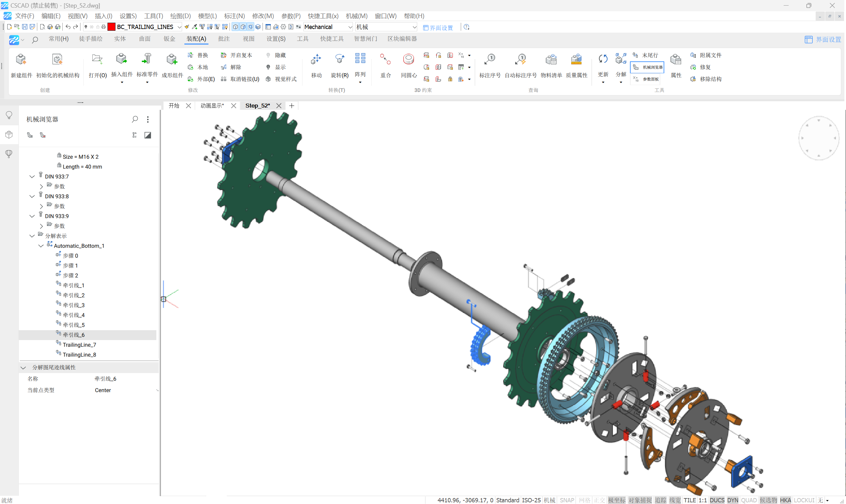846x504 pixels.
Task: Switch to 开始 document tab
Action: coord(174,106)
